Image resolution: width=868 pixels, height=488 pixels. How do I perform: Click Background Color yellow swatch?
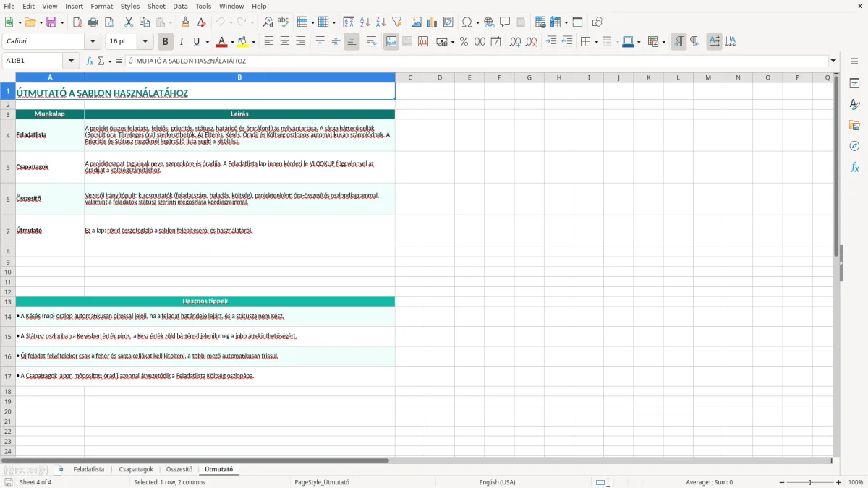tap(243, 42)
